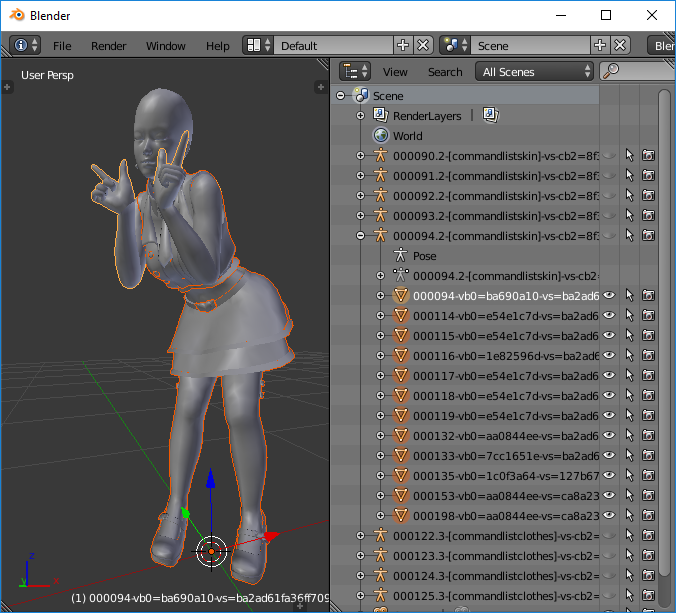Delete the current scene
The image size is (676, 613).
click(x=620, y=45)
